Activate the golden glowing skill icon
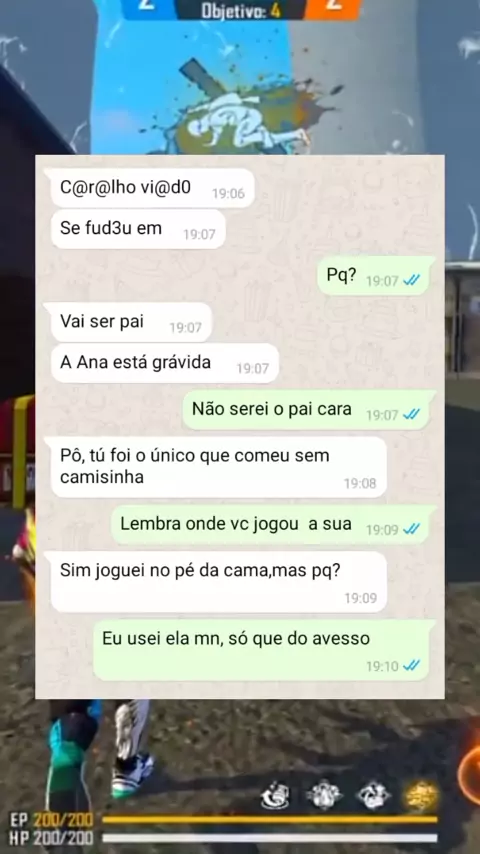The image size is (480, 854). coord(422,795)
